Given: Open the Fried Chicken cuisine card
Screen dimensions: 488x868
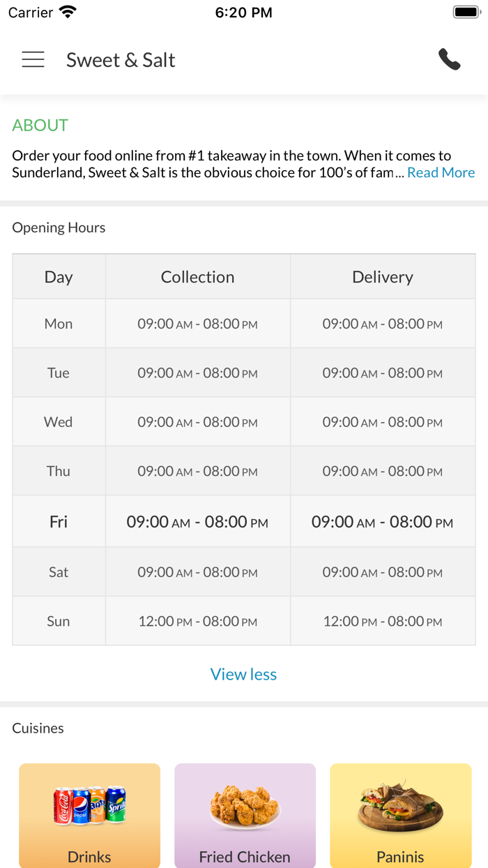Looking at the screenshot, I should 245,815.
